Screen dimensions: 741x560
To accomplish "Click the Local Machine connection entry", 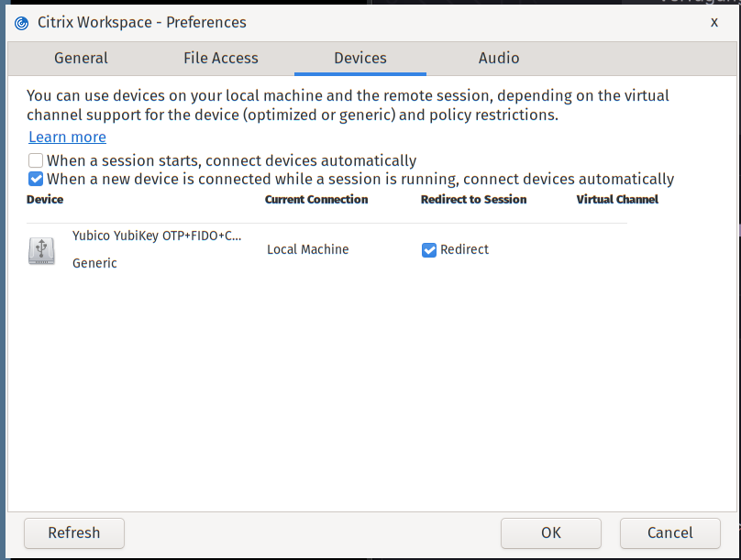I will pos(307,249).
